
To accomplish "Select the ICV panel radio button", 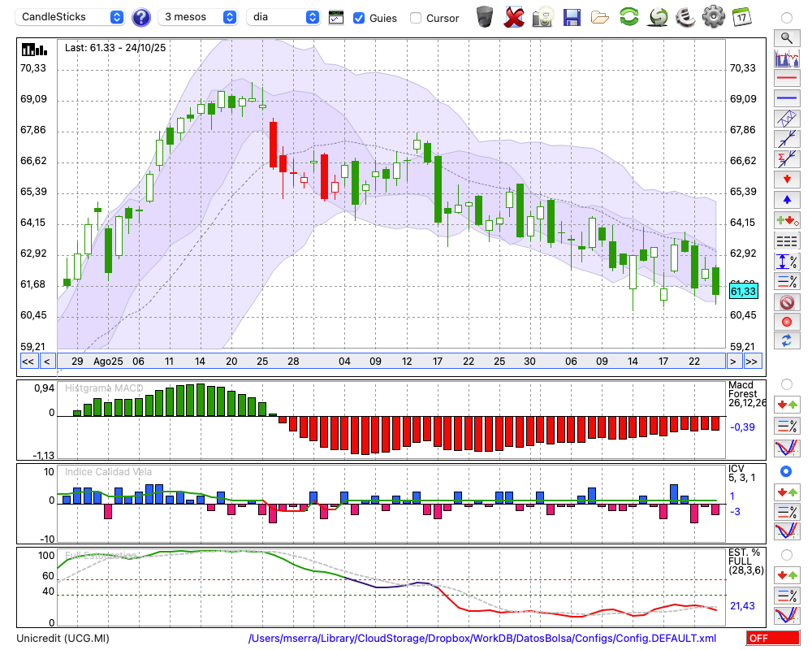I will [787, 471].
